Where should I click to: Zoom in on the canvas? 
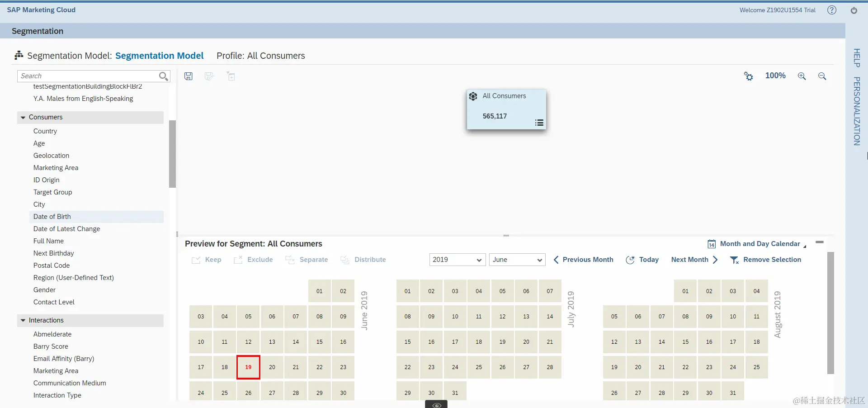click(802, 76)
